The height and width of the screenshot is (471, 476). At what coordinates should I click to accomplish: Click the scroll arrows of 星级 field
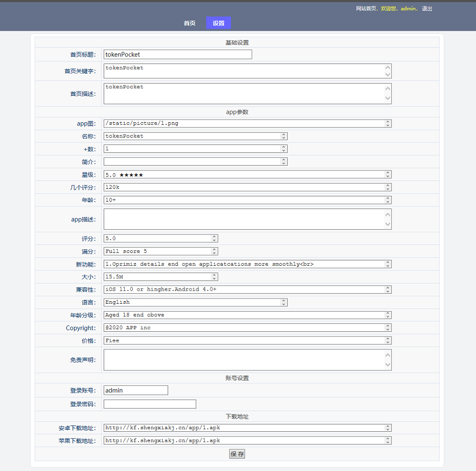(388, 175)
